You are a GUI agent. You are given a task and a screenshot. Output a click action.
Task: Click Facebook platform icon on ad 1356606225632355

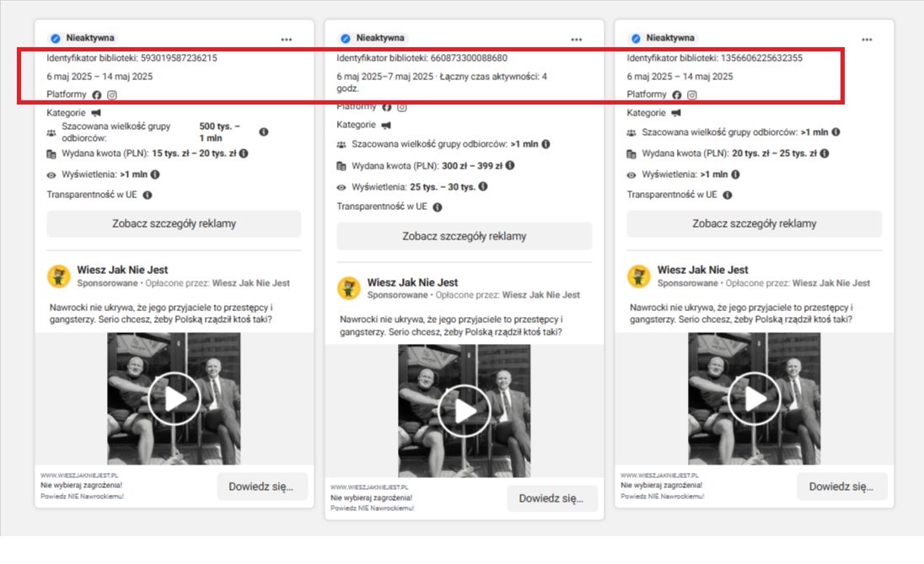pos(676,95)
